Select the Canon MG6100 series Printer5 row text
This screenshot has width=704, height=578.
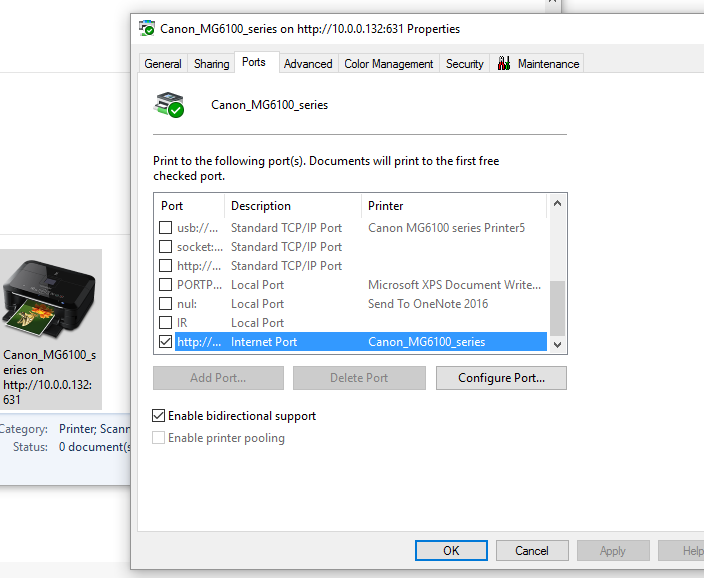[446, 228]
